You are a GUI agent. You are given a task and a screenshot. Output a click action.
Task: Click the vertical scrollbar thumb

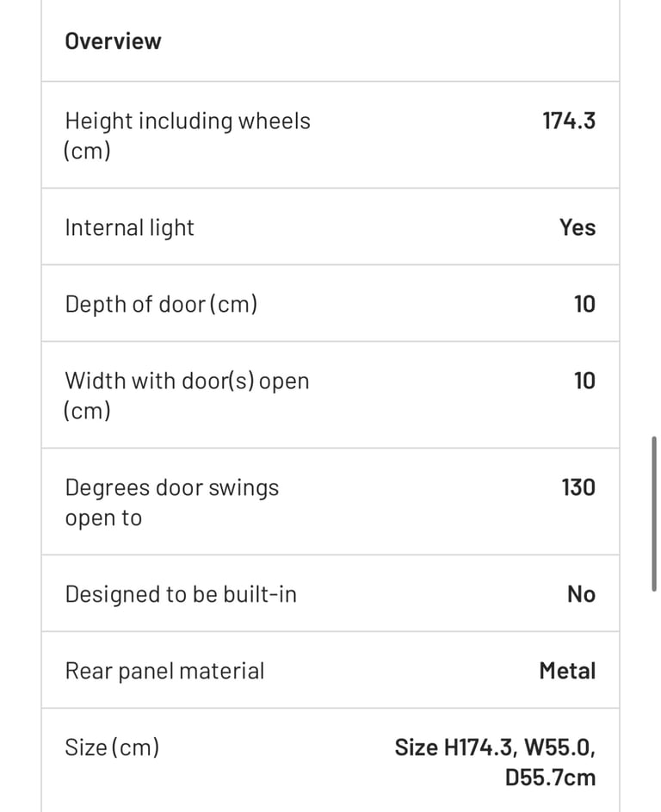click(654, 514)
